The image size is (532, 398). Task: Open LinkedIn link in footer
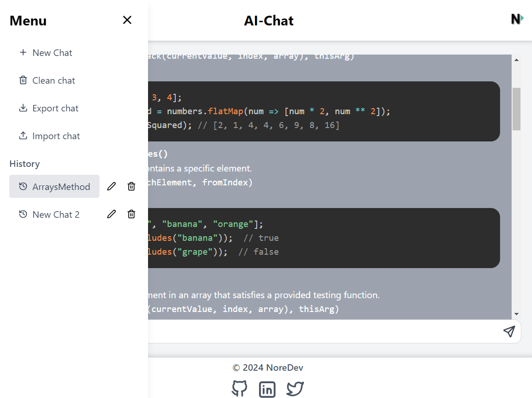pos(267,389)
